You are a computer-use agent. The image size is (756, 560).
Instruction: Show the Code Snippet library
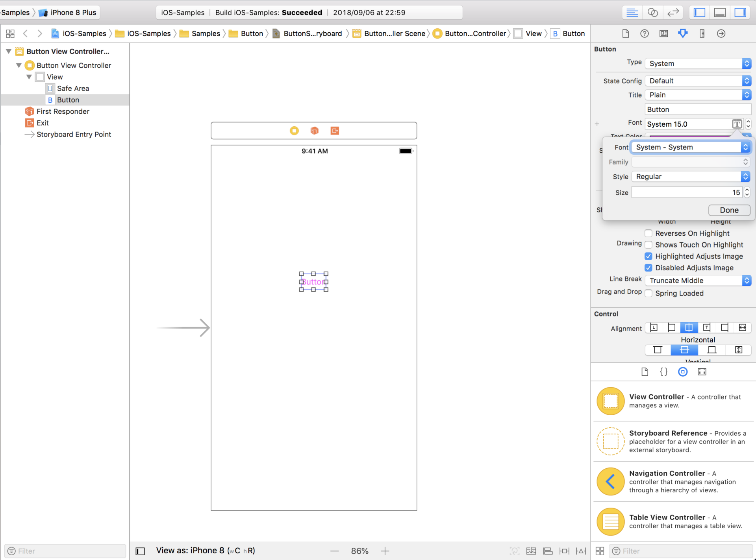point(663,372)
